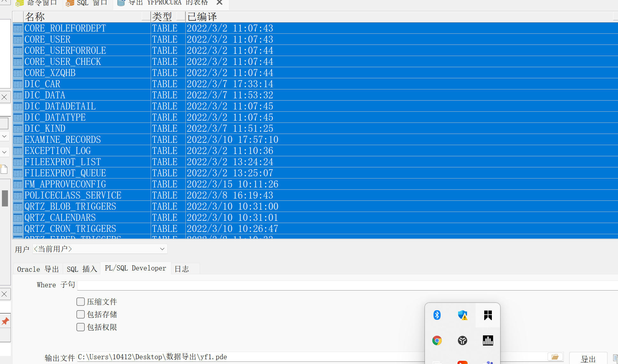Toggle the 压缩文件 checkbox
The image size is (618, 364).
tap(80, 302)
